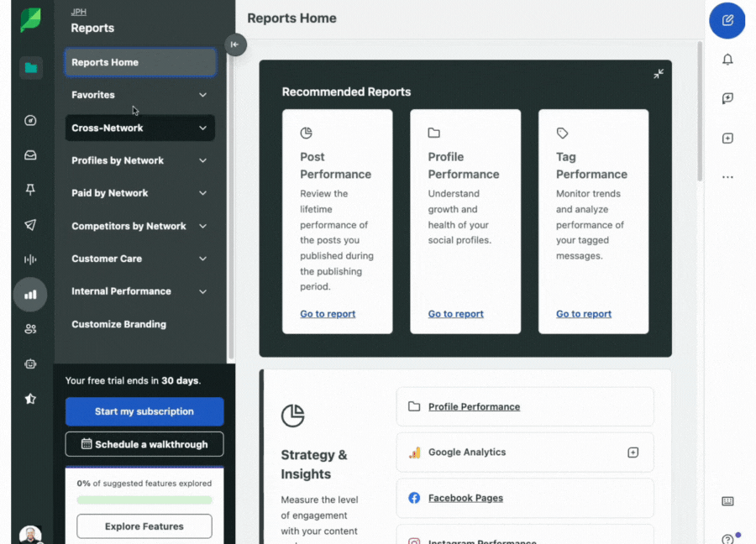The height and width of the screenshot is (544, 756).
Task: Click the features explored progress bar
Action: (x=144, y=499)
